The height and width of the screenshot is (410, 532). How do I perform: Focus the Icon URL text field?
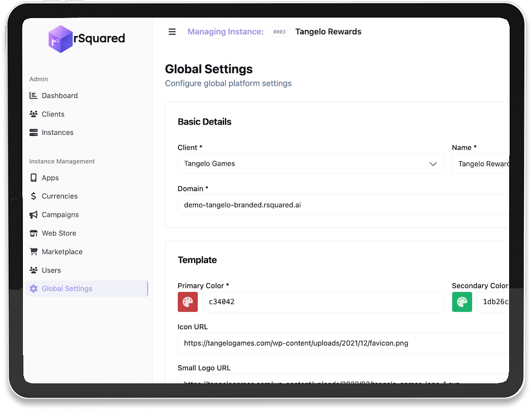tap(340, 343)
